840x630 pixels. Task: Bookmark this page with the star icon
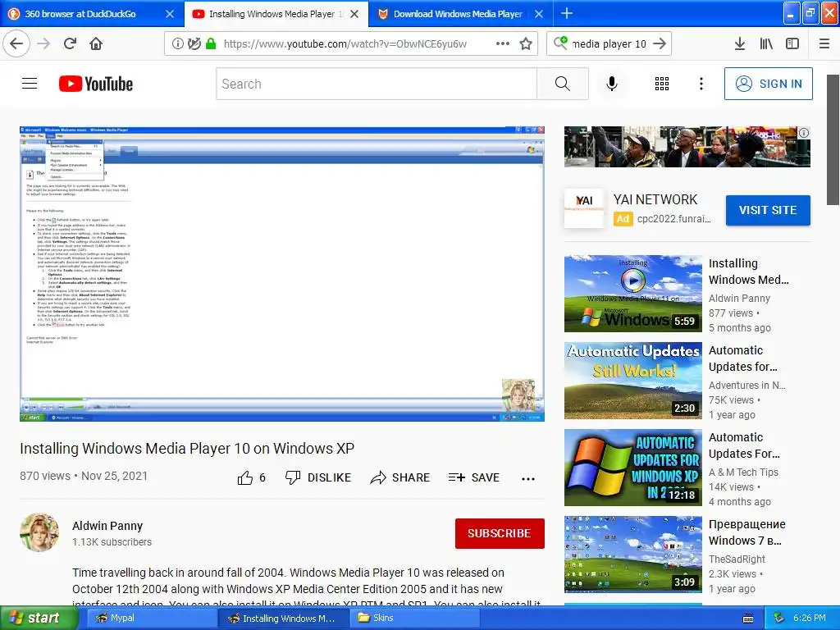526,43
